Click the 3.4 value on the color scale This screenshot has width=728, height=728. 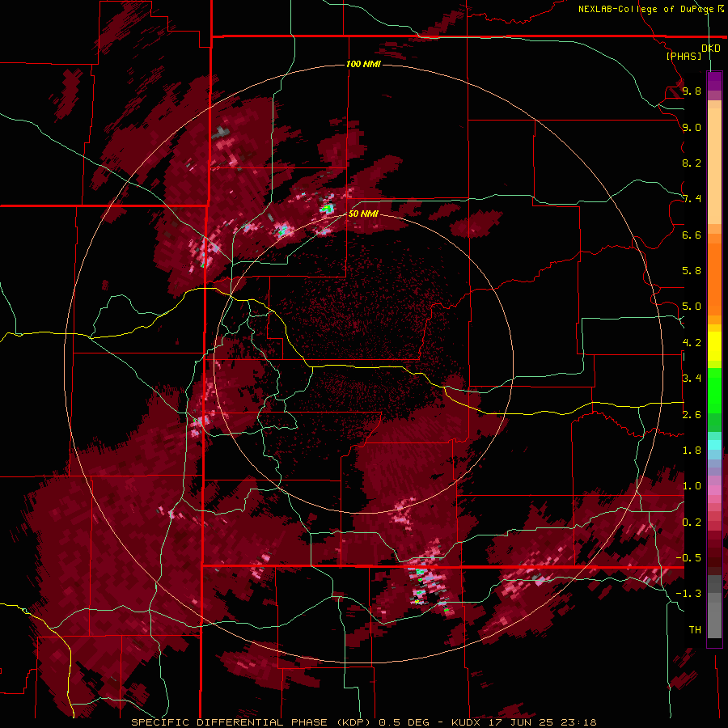tap(692, 379)
